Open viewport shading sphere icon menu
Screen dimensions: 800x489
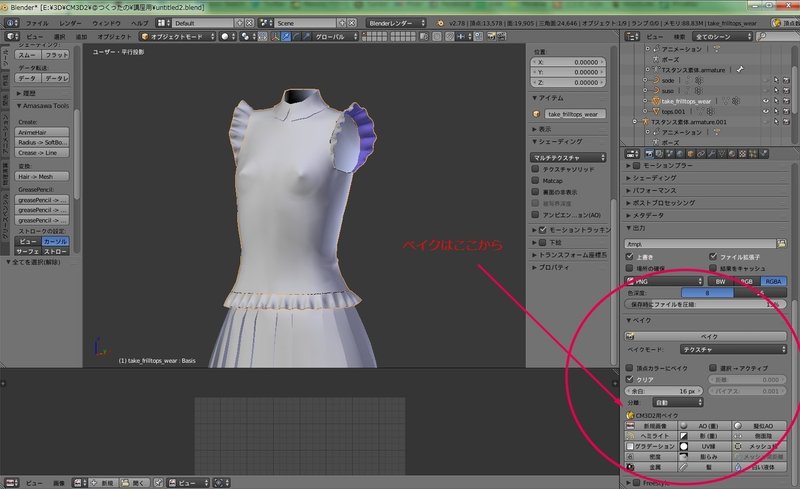point(227,37)
